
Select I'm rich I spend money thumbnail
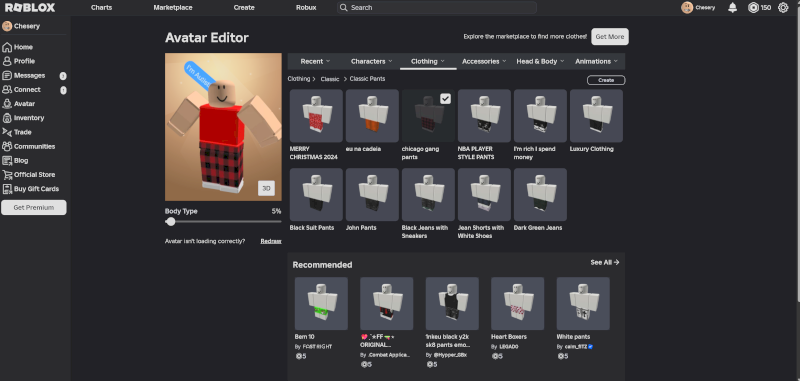540,116
